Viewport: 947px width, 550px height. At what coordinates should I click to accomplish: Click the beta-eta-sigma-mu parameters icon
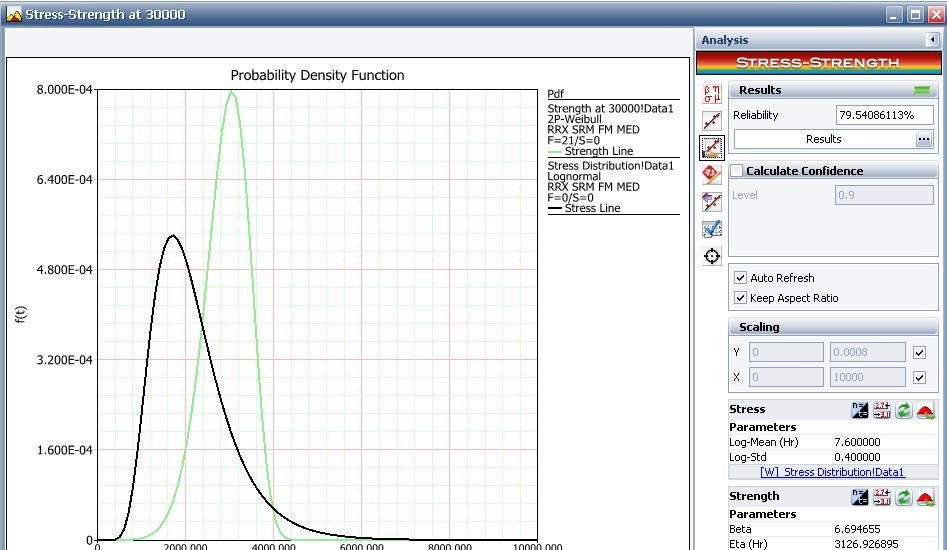coord(712,94)
